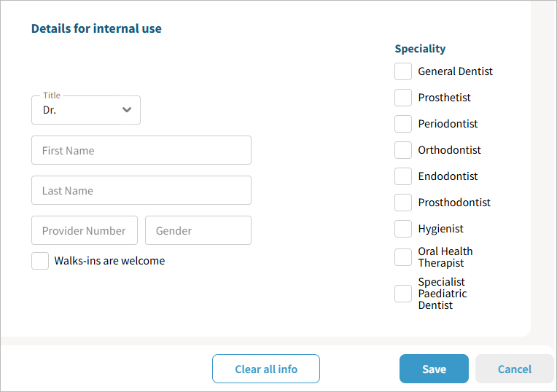Viewport: 557px width, 392px height.
Task: Mark the Prosthodontist checkbox
Action: point(403,203)
